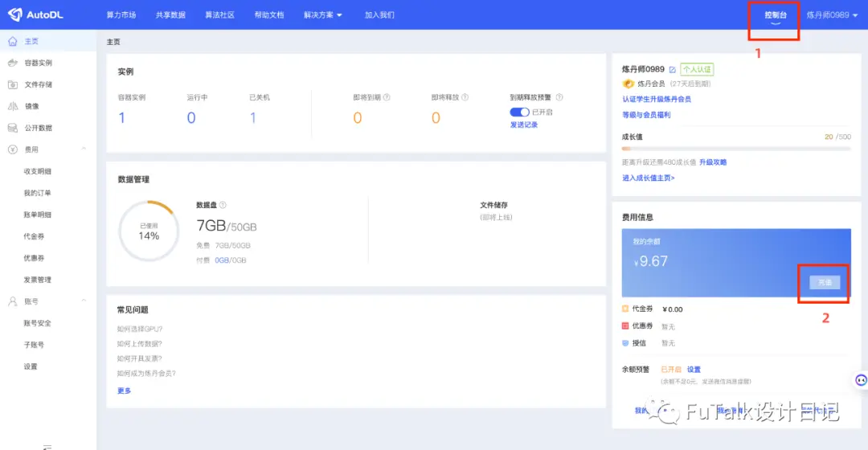Collapse the 费用 section chevron
Screen dimensions: 868x450
tap(84, 149)
